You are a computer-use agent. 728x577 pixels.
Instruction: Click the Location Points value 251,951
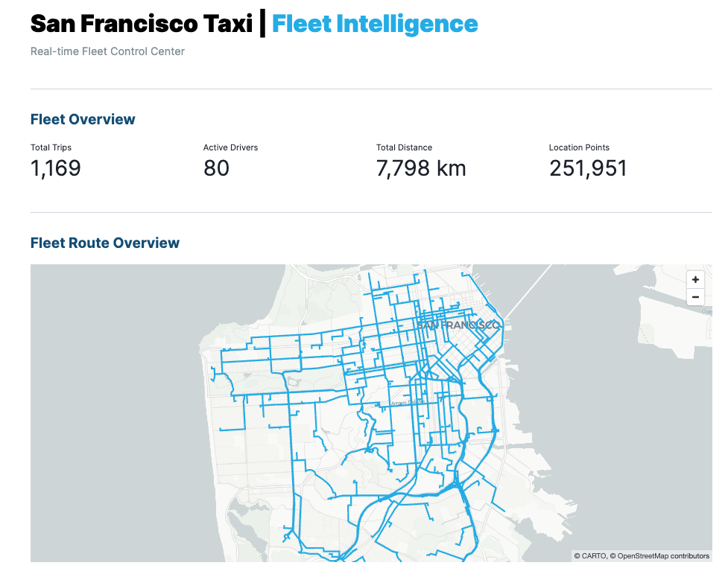point(588,168)
